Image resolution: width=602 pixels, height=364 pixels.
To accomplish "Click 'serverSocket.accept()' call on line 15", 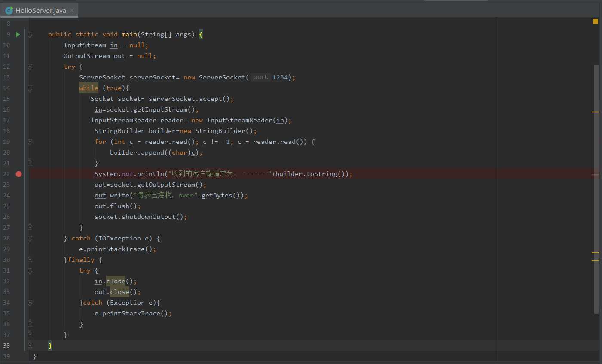I will [x=189, y=99].
